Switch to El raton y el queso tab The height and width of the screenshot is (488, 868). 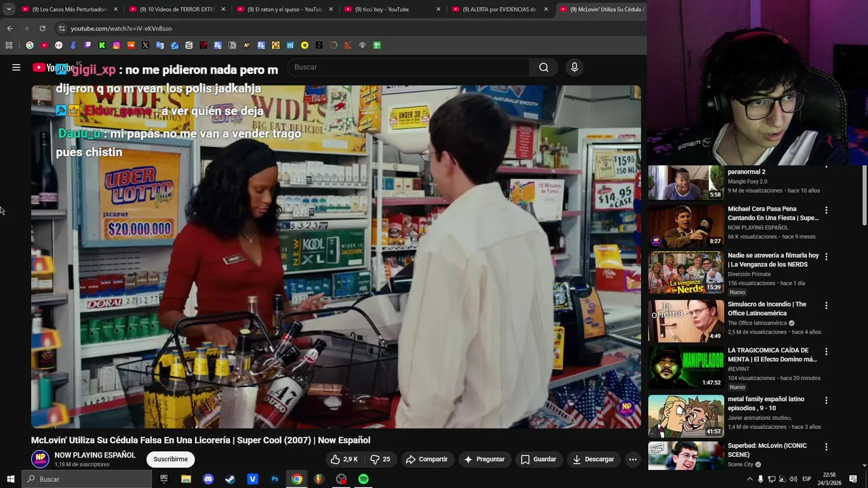(283, 9)
